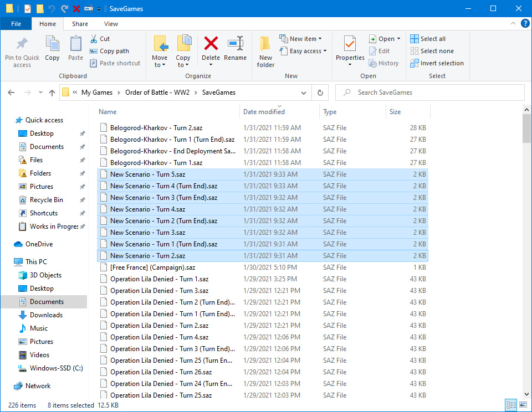
Task: Click the vertical scrollbar thumb of the file list
Action: tap(526, 128)
